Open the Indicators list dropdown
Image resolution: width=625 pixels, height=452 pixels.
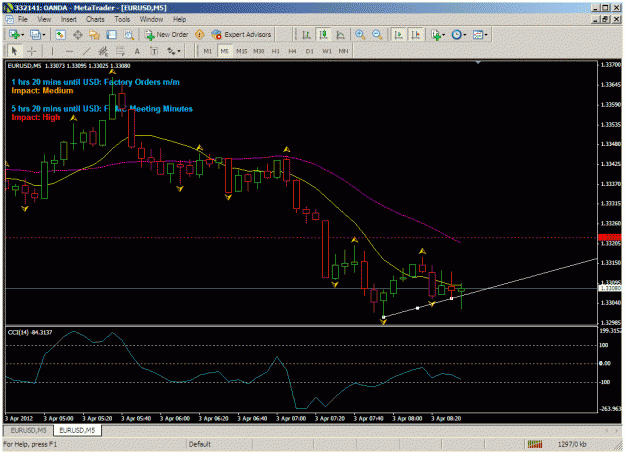click(438, 35)
